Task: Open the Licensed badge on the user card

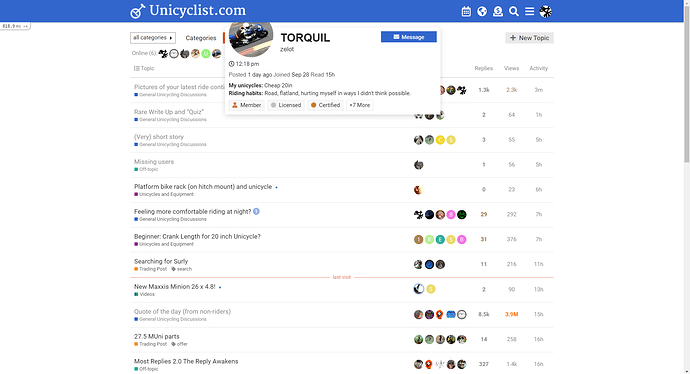Action: click(286, 105)
